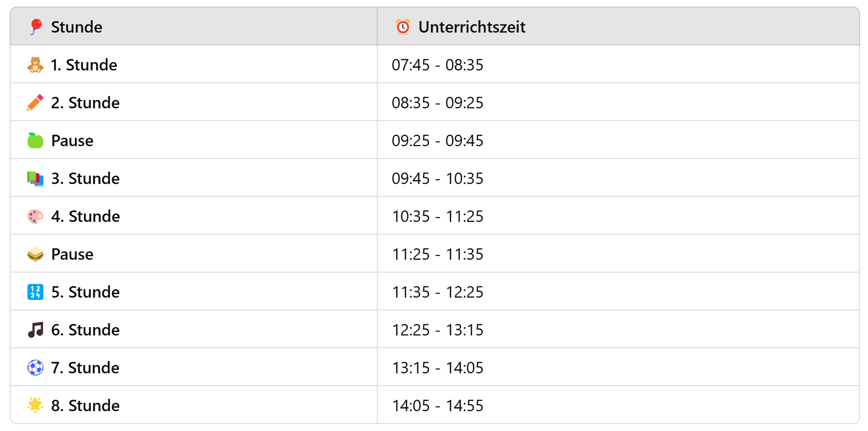This screenshot has width=868, height=431.
Task: Click the stacked books icon
Action: pos(35,178)
